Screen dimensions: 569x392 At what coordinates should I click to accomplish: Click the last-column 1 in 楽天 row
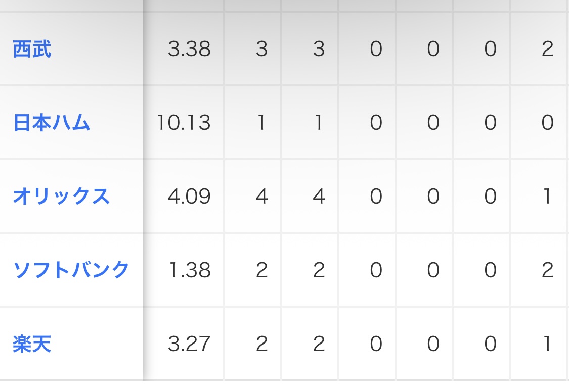tap(547, 344)
